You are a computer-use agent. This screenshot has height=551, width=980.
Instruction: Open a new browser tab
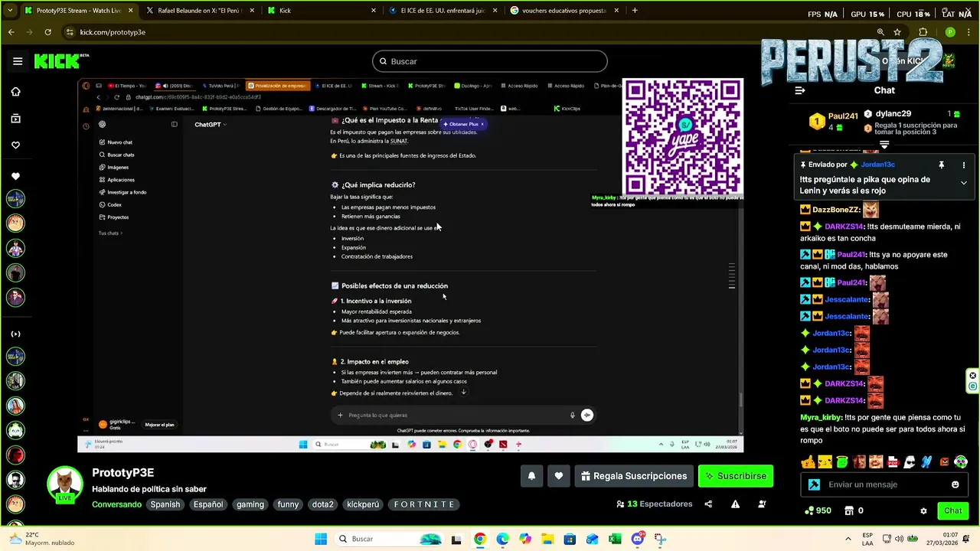[x=635, y=11]
